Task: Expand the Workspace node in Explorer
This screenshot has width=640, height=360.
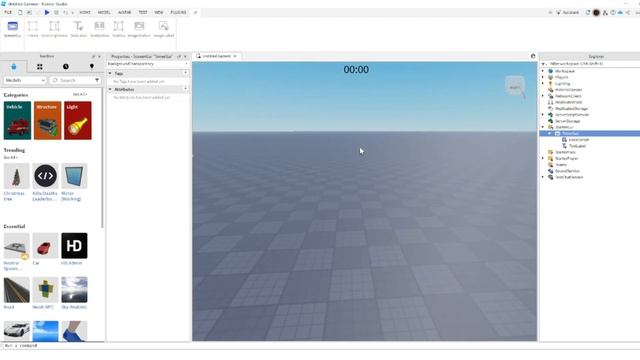Action: [x=543, y=71]
